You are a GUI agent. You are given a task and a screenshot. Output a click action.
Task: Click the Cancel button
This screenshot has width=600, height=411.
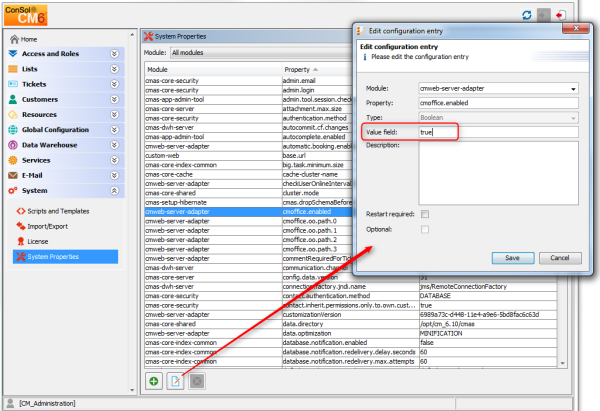coord(560,258)
